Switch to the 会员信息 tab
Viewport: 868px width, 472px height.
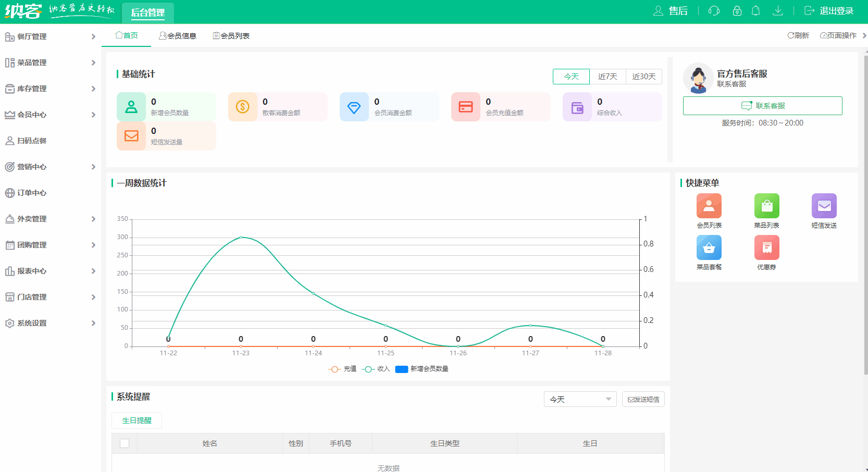(177, 35)
